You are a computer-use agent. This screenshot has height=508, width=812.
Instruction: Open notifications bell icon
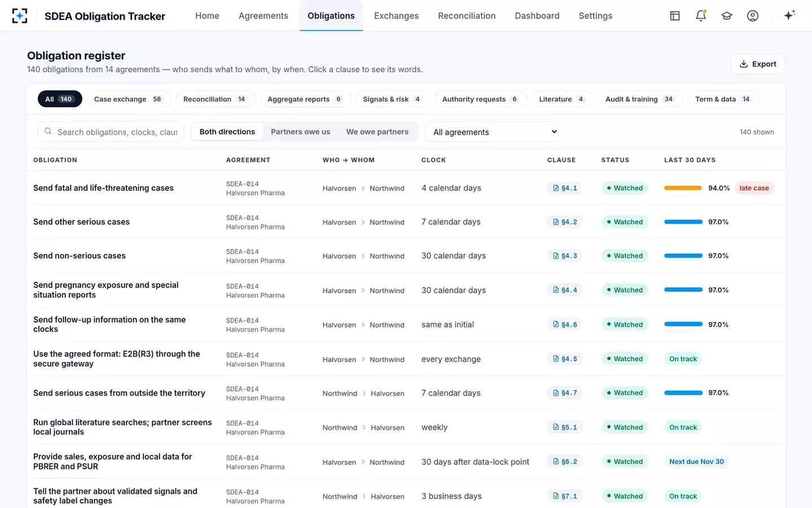tap(701, 16)
